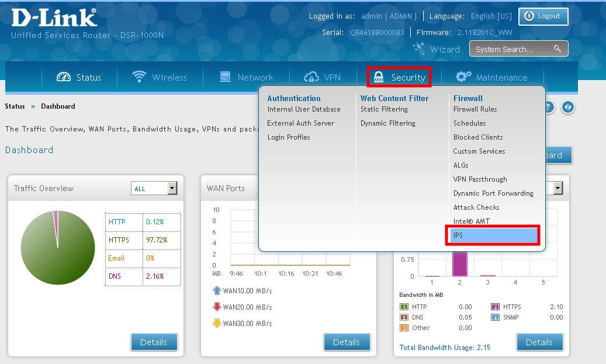Expand the Traffic Overview ALL dropdown
This screenshot has width=606, height=364.
(172, 188)
